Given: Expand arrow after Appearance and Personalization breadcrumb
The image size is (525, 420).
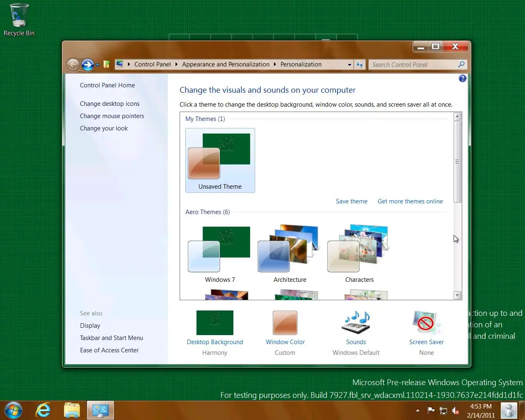Looking at the screenshot, I should point(275,64).
